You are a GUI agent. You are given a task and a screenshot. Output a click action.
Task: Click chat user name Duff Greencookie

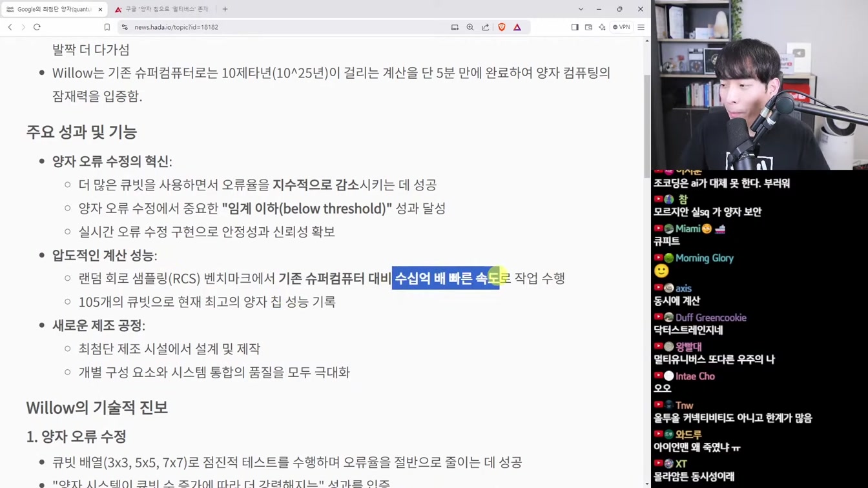click(x=711, y=318)
